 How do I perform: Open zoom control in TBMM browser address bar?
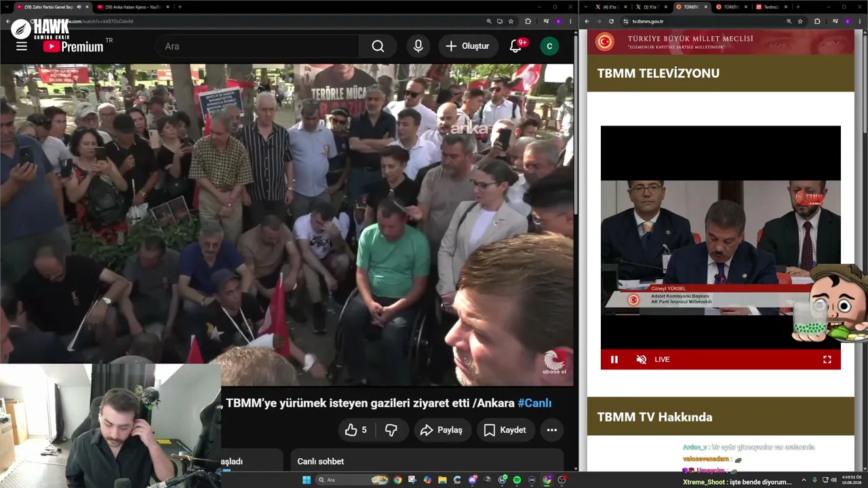coord(789,21)
